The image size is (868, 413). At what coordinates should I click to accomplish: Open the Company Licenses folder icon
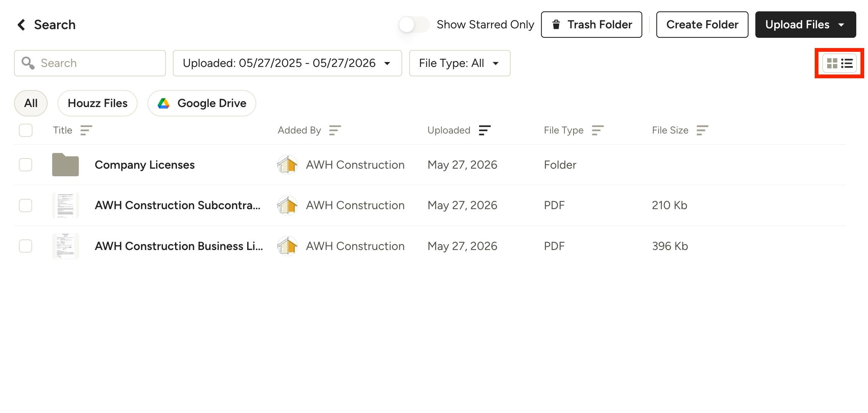65,165
